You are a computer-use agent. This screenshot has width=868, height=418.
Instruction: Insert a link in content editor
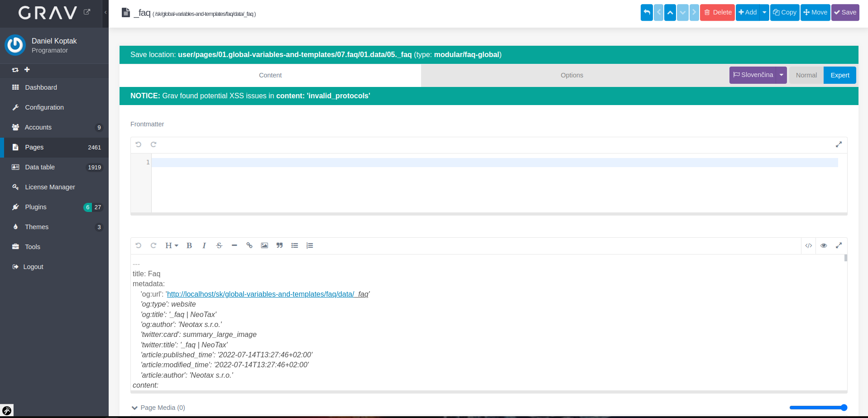(249, 245)
